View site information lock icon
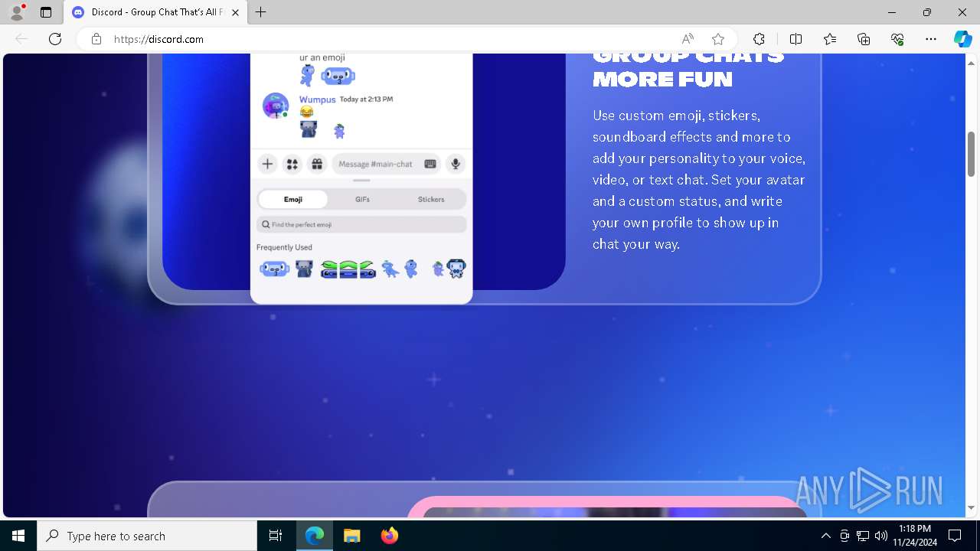 [96, 39]
